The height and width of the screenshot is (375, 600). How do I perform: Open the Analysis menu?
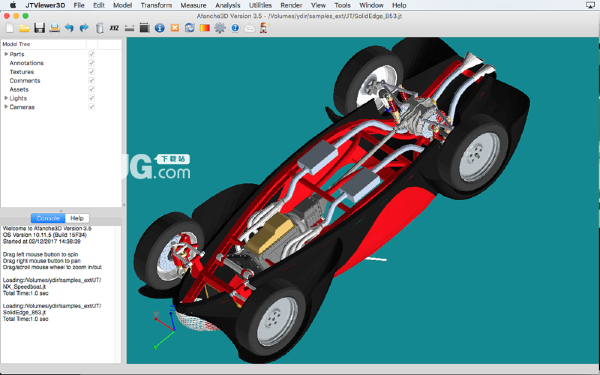pos(228,5)
